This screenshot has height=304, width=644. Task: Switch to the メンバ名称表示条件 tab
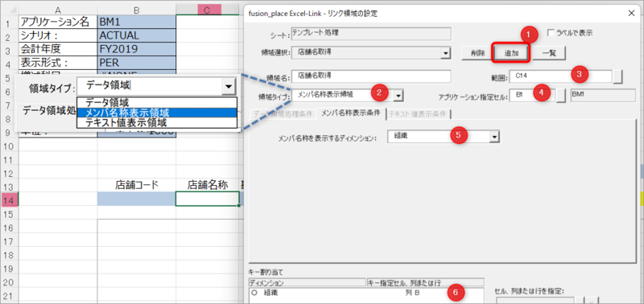(x=351, y=113)
